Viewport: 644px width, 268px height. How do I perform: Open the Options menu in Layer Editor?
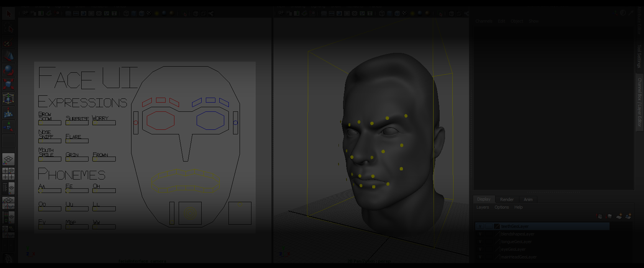(x=501, y=207)
